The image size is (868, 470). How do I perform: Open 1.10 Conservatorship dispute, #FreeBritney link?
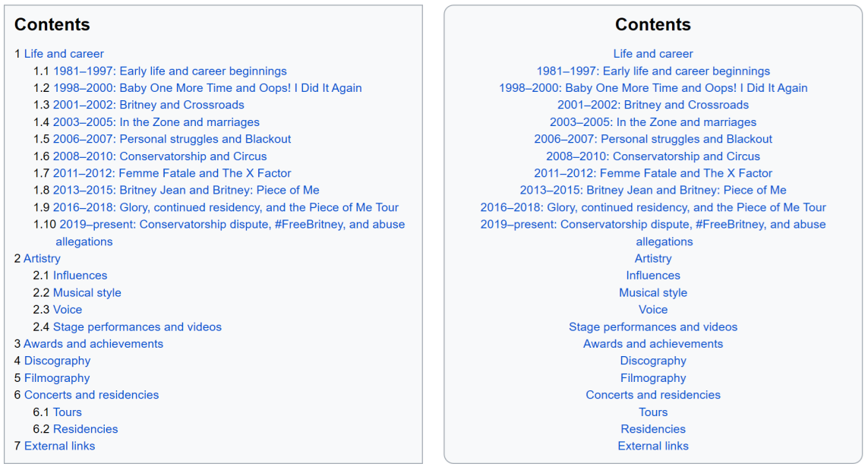tap(219, 232)
